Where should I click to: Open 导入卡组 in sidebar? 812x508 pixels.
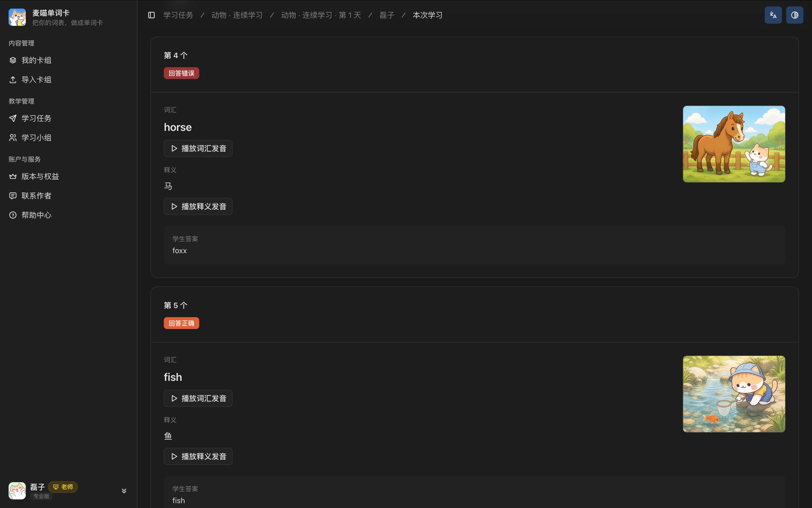68,80
